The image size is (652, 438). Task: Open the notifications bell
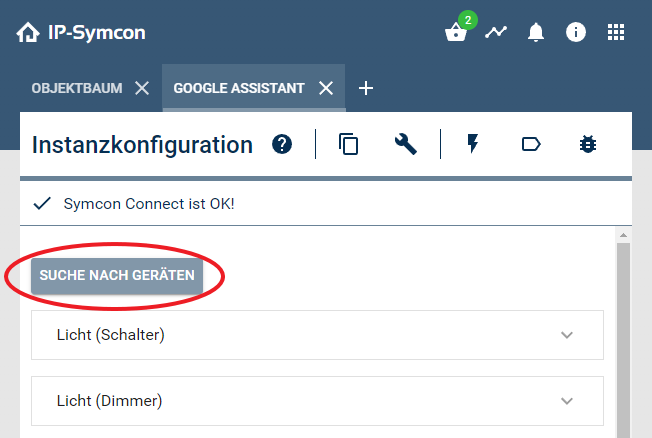536,33
